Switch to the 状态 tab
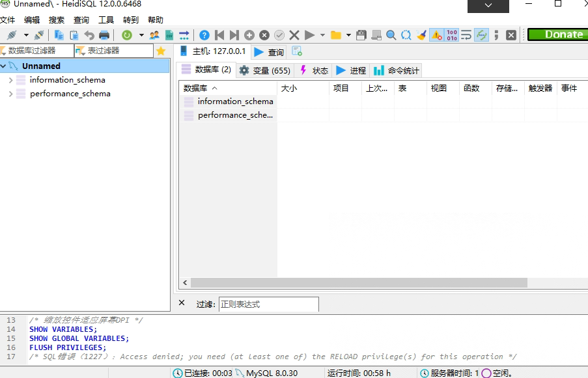Screen dimensions: 588x378 point(314,70)
